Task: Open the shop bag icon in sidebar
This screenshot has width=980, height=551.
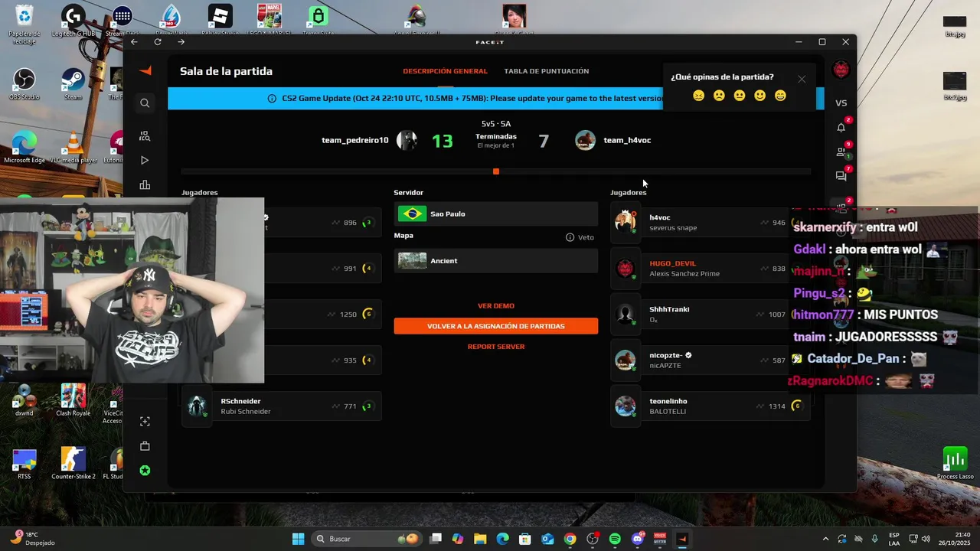Action: tap(145, 446)
